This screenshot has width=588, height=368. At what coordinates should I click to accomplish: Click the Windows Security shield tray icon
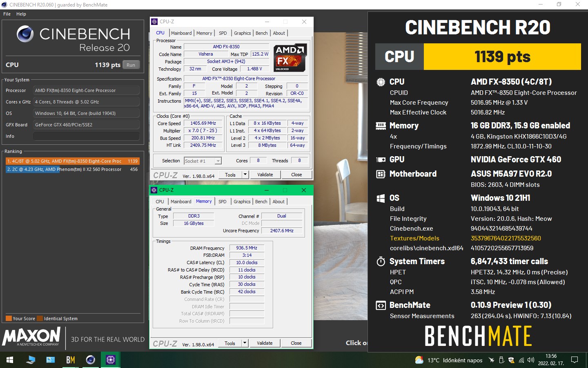pyautogui.click(x=511, y=360)
